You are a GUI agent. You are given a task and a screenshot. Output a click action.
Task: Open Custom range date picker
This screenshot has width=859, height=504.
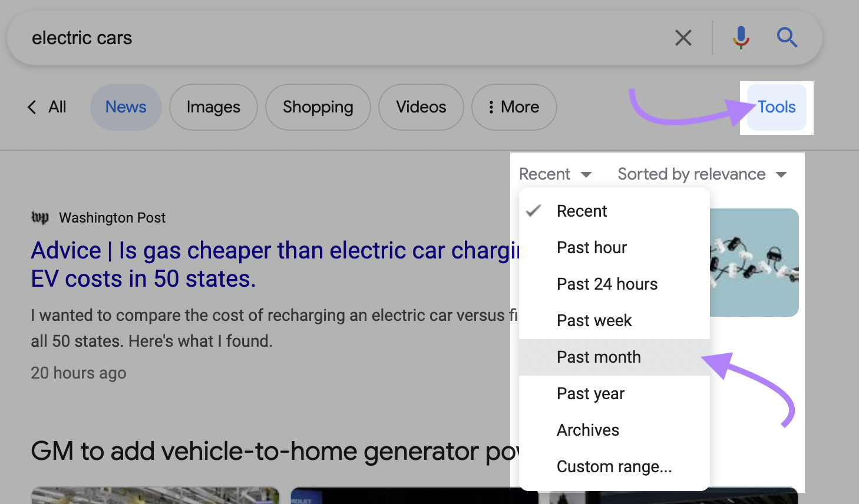(x=614, y=466)
